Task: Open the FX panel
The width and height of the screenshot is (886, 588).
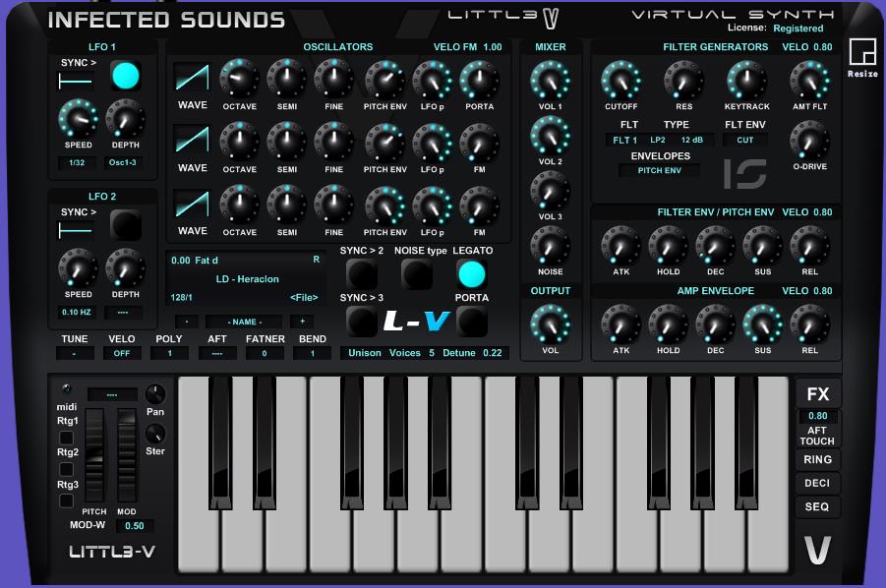Action: point(817,393)
